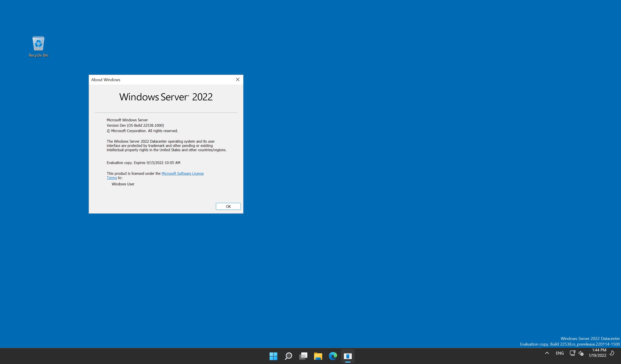Click the empty desktop background

click(419, 172)
